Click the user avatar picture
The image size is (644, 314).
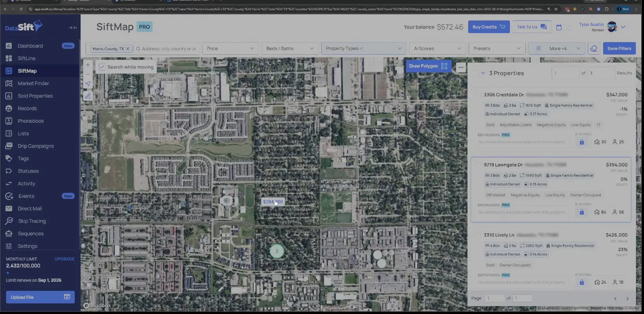[x=612, y=27]
